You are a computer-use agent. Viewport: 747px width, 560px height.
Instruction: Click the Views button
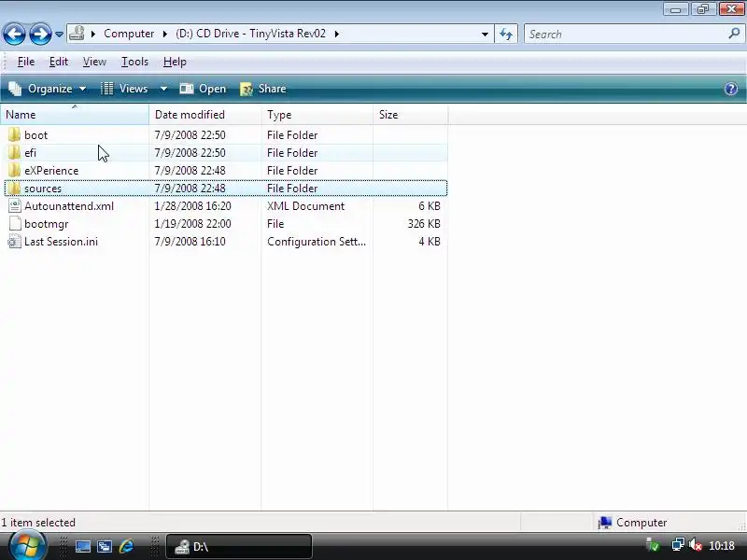tap(124, 89)
